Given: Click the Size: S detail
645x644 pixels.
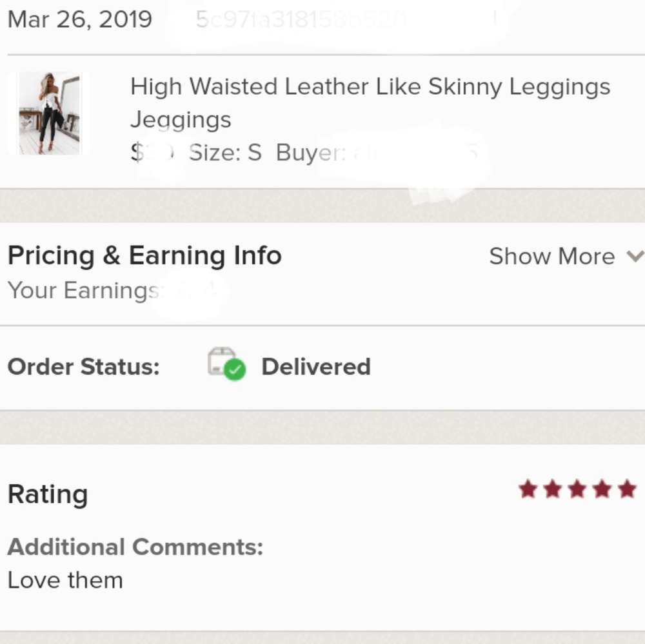Looking at the screenshot, I should pos(225,153).
